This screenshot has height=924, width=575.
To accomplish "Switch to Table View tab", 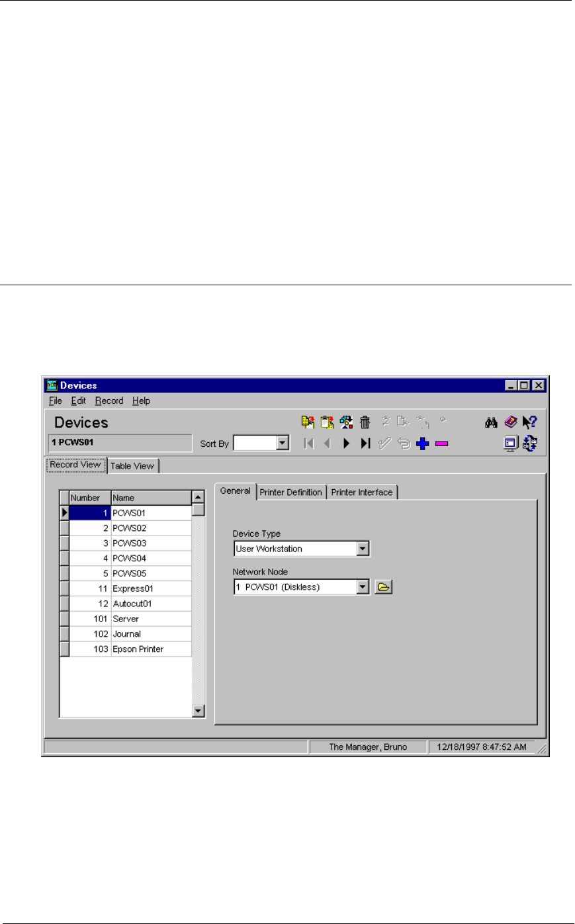I will point(132,466).
